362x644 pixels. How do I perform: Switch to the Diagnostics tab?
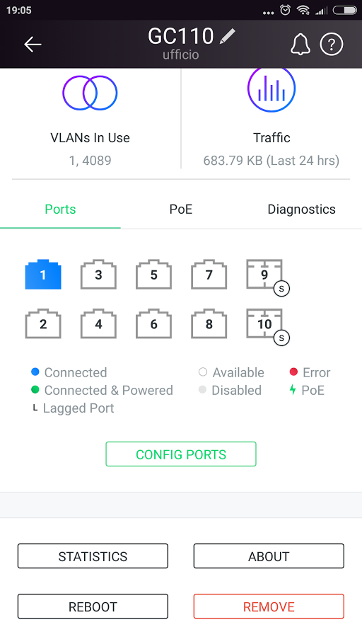(x=302, y=209)
